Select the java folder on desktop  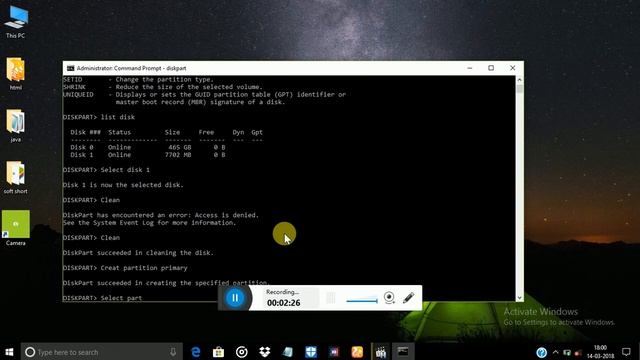point(16,126)
